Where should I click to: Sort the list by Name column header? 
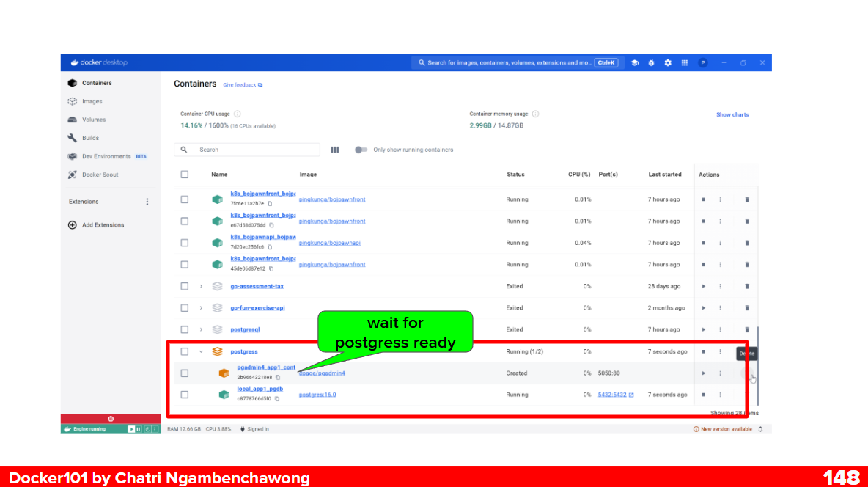[219, 175]
